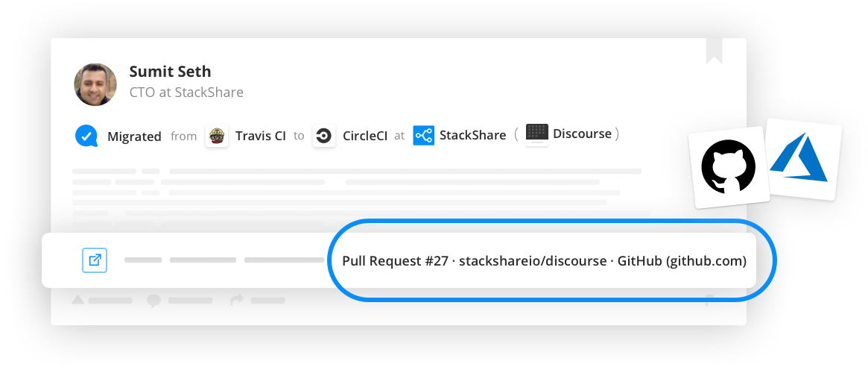The height and width of the screenshot is (370, 868).
Task: Click the blue Migrated checkmark badge
Action: coord(86,136)
